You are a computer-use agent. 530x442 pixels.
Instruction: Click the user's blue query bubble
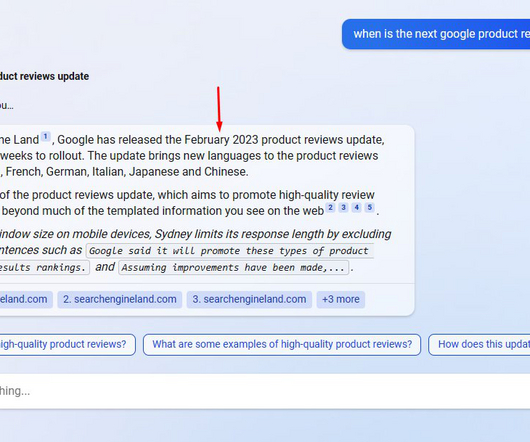click(x=436, y=34)
